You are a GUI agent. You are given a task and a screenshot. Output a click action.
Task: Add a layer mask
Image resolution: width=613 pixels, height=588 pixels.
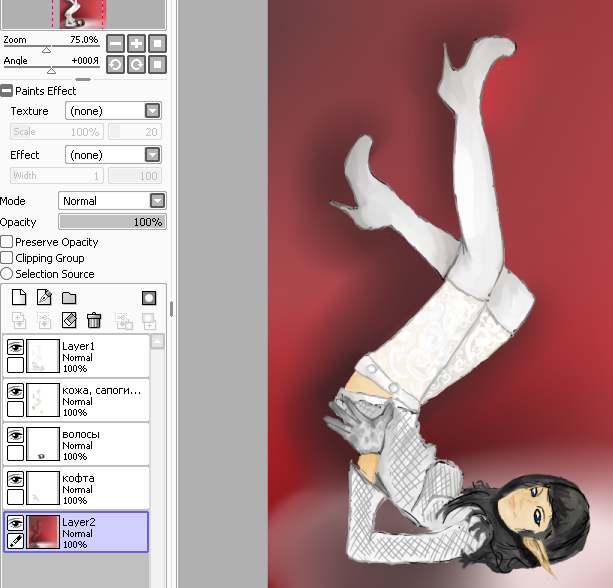pos(149,298)
